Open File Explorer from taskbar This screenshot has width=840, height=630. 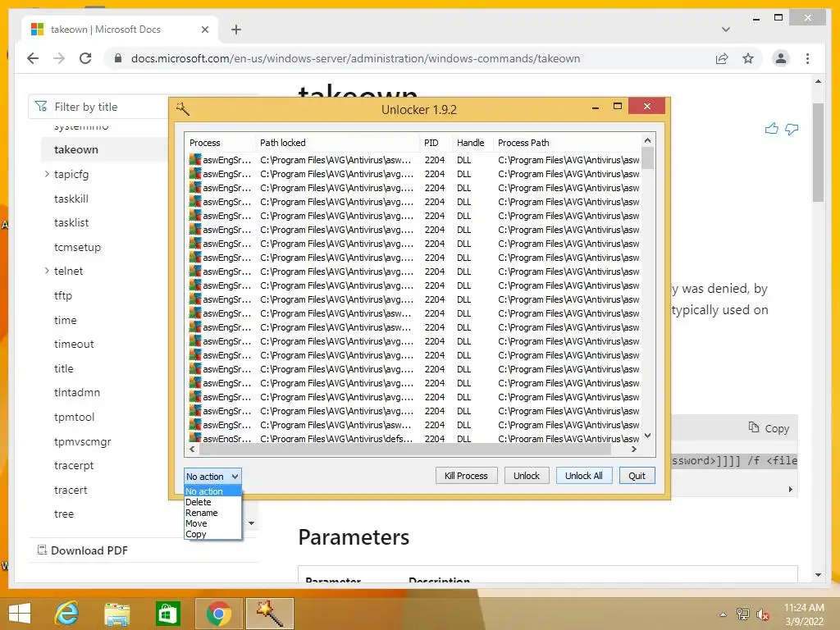[x=116, y=614]
